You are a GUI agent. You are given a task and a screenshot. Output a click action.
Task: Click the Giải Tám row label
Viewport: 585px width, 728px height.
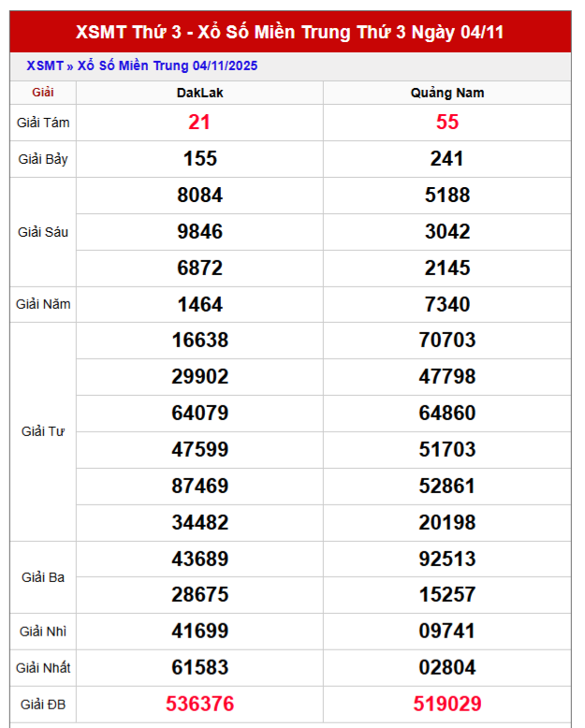click(x=43, y=123)
